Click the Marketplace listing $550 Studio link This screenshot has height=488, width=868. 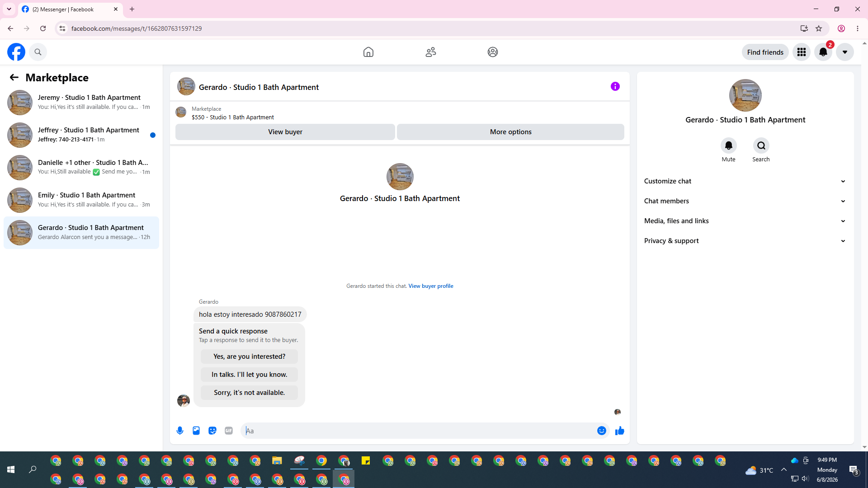[233, 117]
